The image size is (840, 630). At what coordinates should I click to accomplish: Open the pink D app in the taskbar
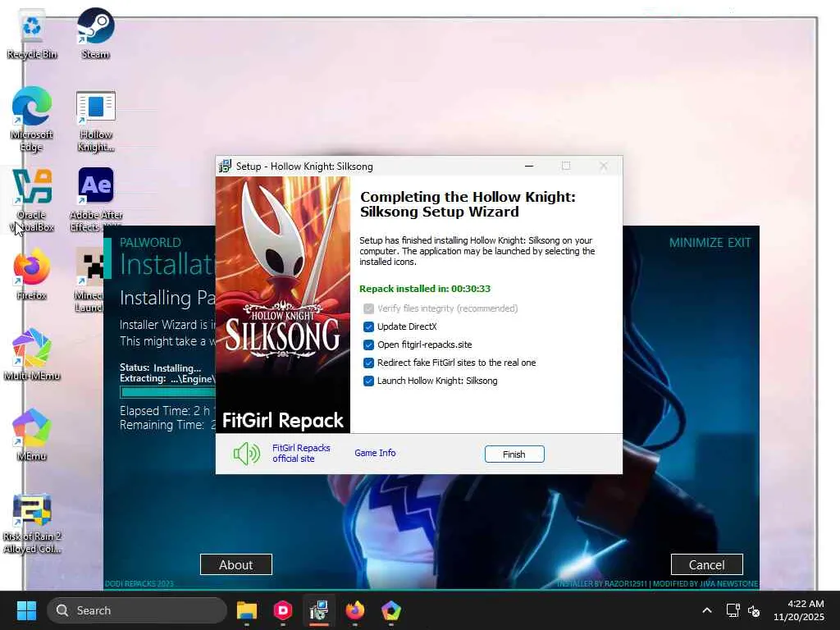tap(283, 610)
